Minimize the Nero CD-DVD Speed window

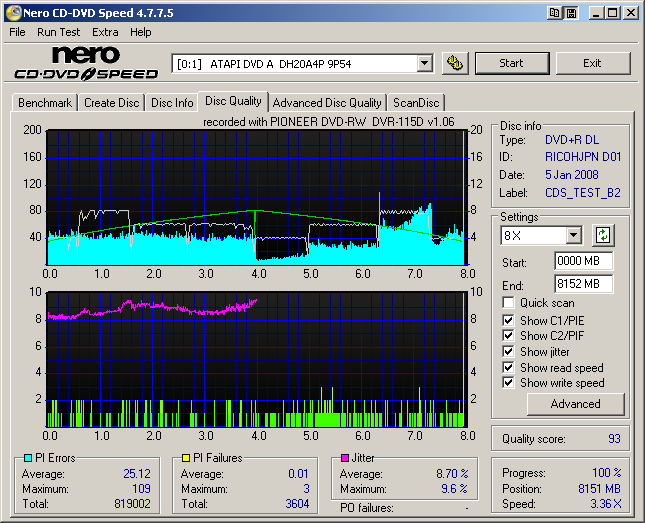tap(596, 13)
